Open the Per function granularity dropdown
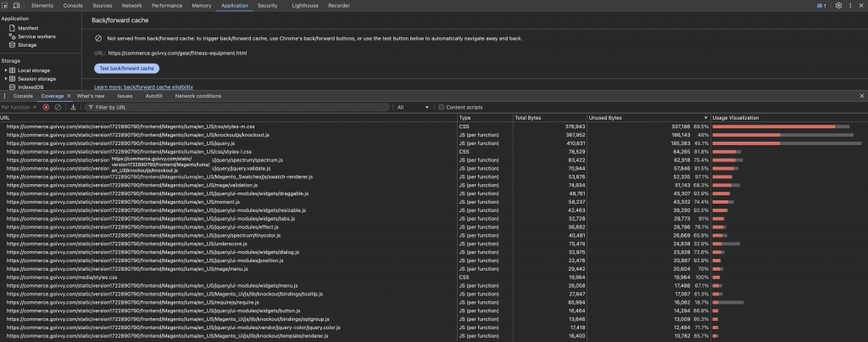 19,107
